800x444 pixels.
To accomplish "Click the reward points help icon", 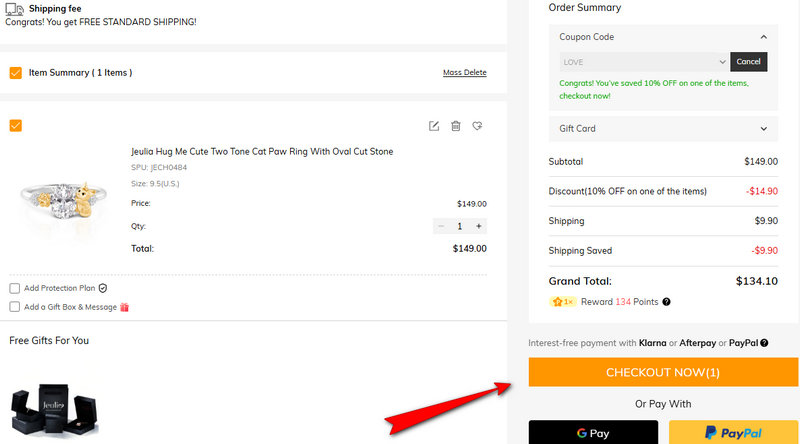I will tap(667, 302).
